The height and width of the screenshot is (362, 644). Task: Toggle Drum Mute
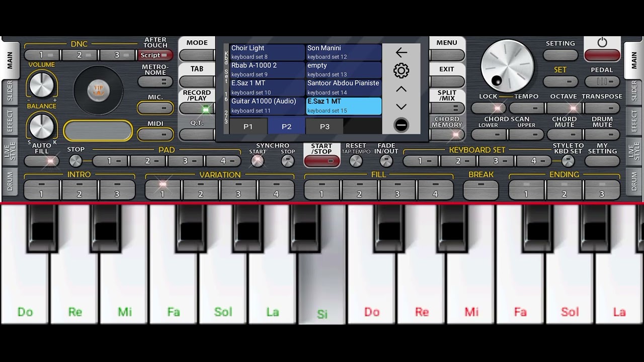click(602, 134)
